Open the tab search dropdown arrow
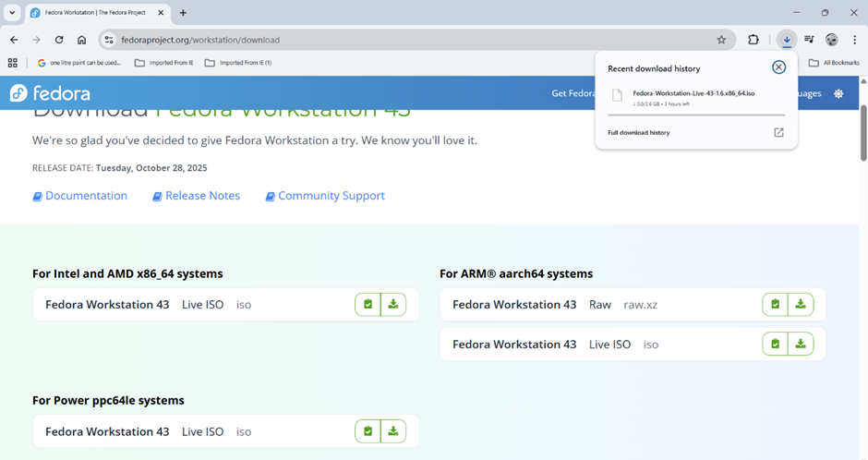The height and width of the screenshot is (460, 868). 12,13
